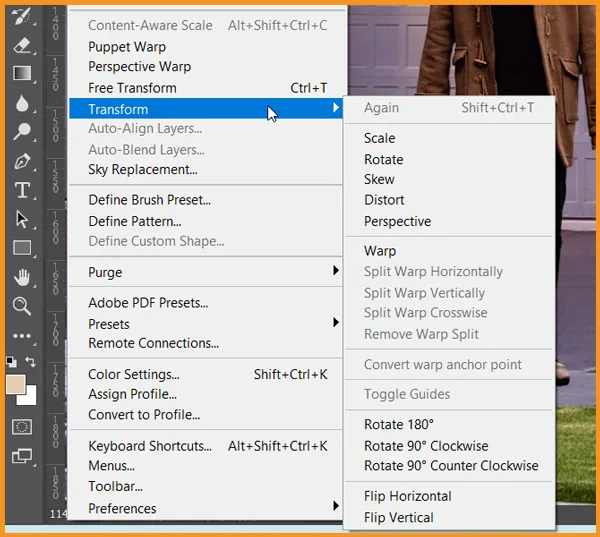This screenshot has height=537, width=600.
Task: Choose Flip Horizontal from Transform submenu
Action: click(x=408, y=496)
